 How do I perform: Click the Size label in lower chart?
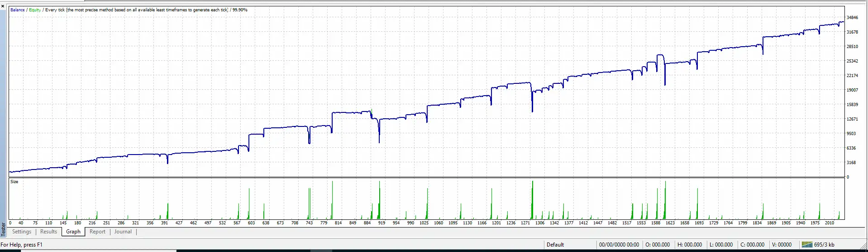[x=14, y=182]
